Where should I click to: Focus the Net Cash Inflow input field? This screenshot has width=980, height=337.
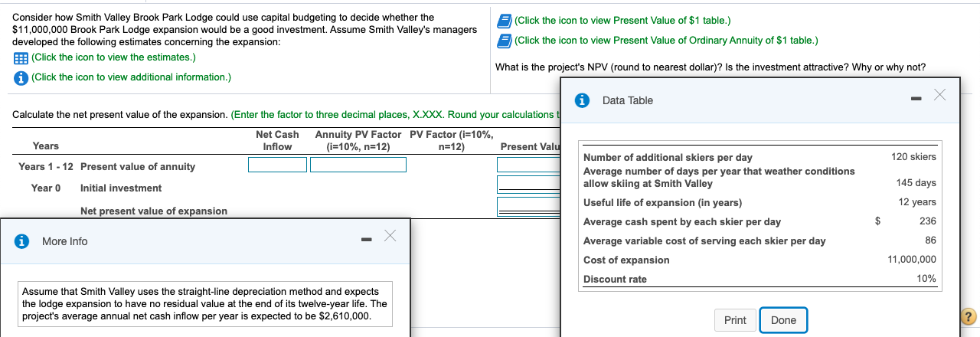pos(277,165)
